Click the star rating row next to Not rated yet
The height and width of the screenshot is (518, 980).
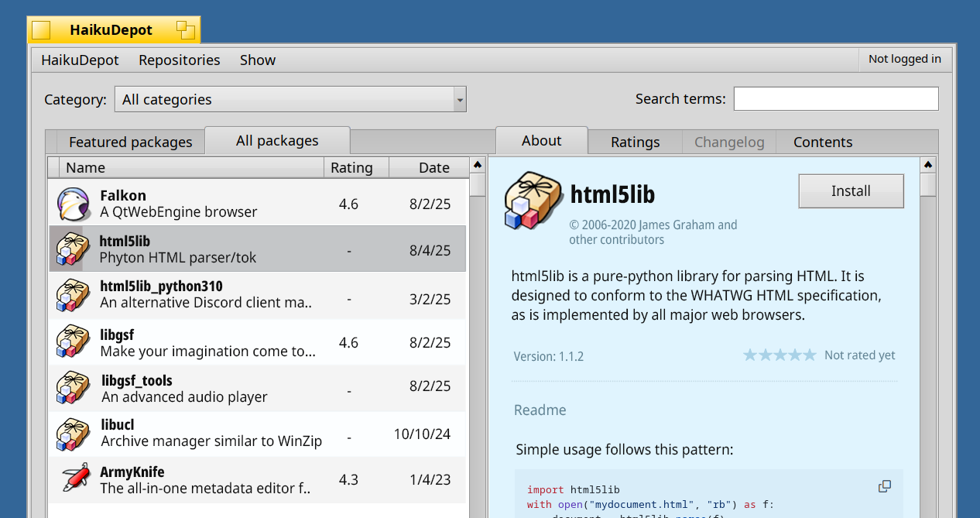pyautogui.click(x=780, y=355)
